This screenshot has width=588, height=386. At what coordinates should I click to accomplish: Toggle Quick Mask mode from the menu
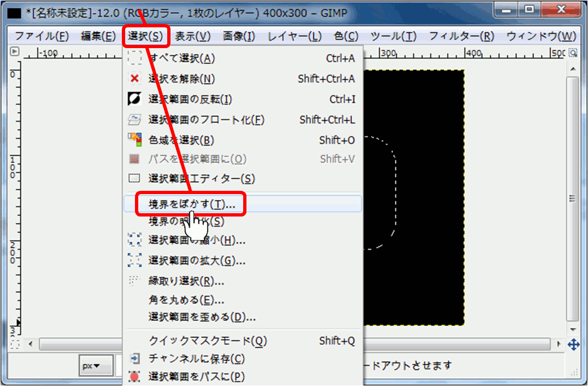click(208, 341)
